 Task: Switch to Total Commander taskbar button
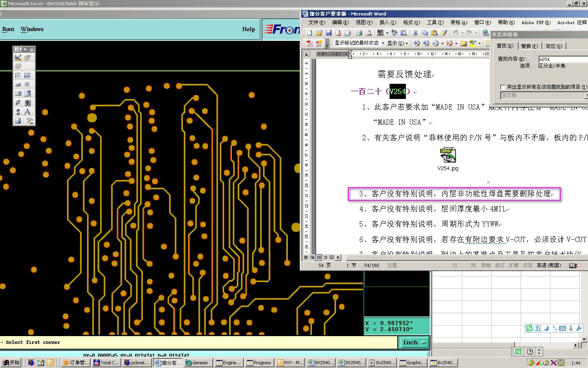[106, 363]
